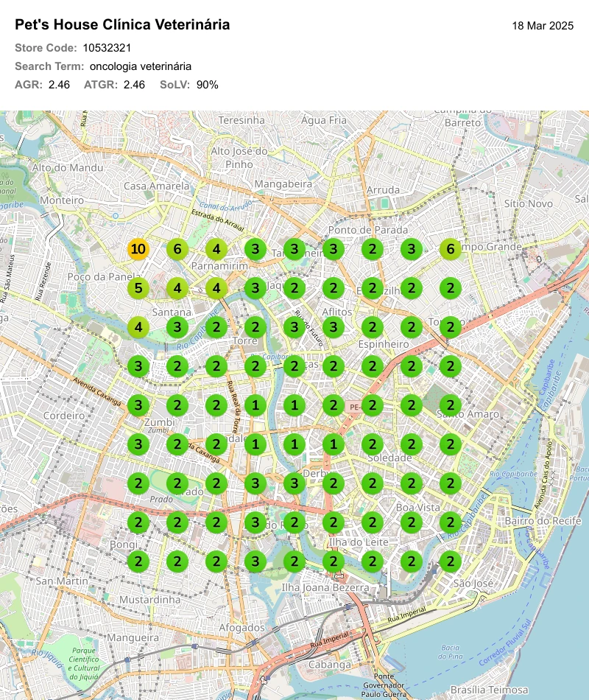
Task: Click the search term oncologia veterinária
Action: click(x=141, y=66)
